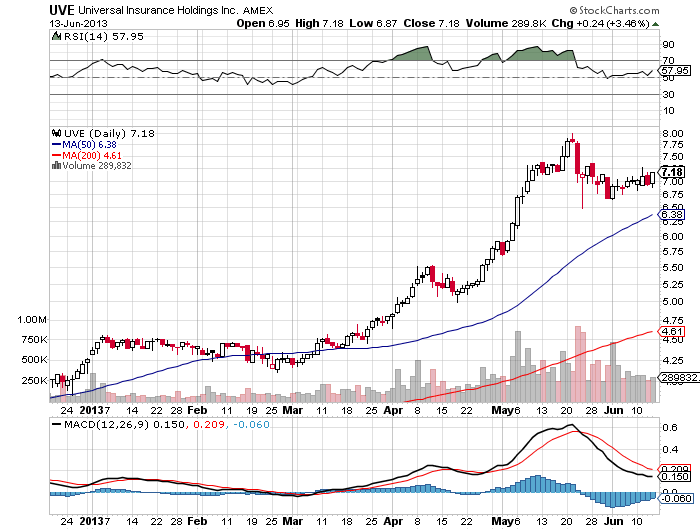Click the RSI(14) 57.95 panel label
Viewport: 700px width, 530px height.
(x=104, y=36)
